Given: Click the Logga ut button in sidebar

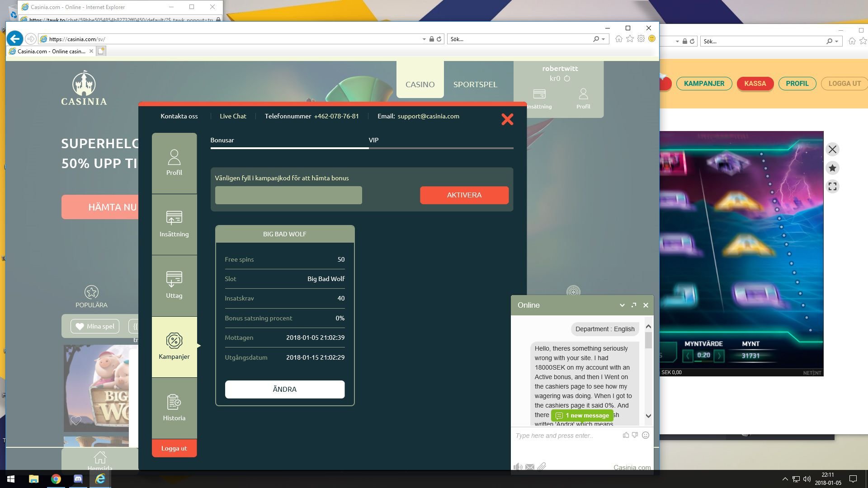Looking at the screenshot, I should click(x=174, y=448).
